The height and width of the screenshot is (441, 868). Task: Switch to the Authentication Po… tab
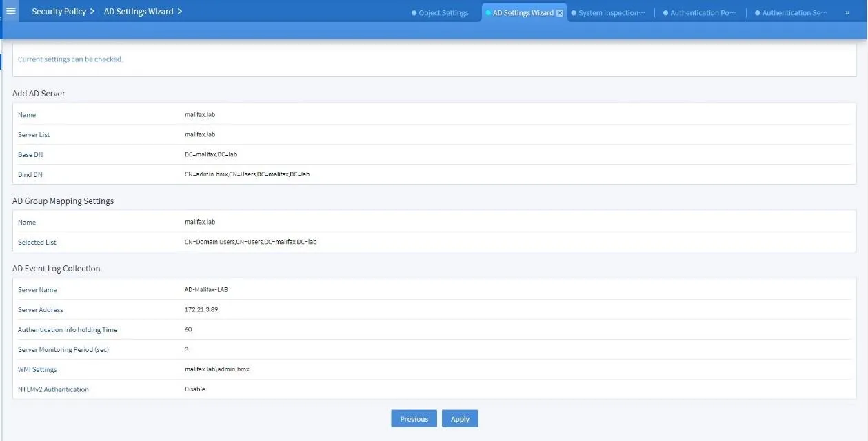pos(699,12)
